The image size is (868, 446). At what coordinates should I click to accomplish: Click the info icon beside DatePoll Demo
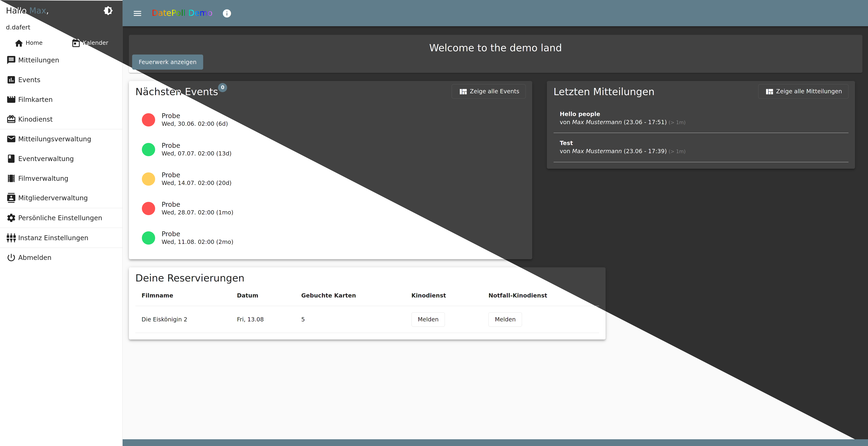tap(227, 13)
